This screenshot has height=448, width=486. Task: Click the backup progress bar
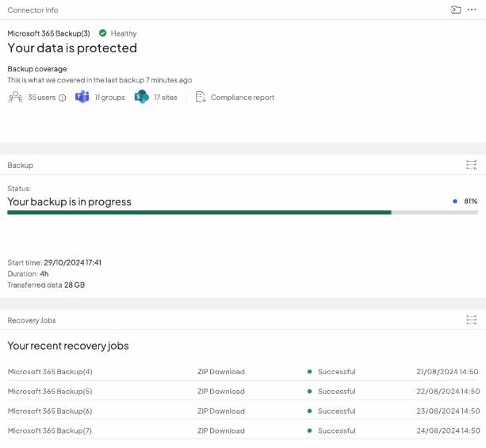243,213
